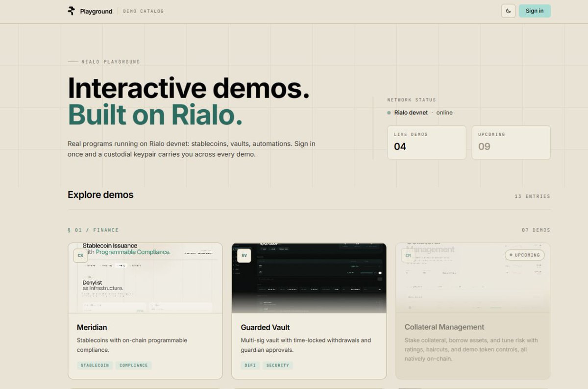The height and width of the screenshot is (389, 588).
Task: Click the '§ 01 / FINANCE' section label
Action: click(93, 230)
